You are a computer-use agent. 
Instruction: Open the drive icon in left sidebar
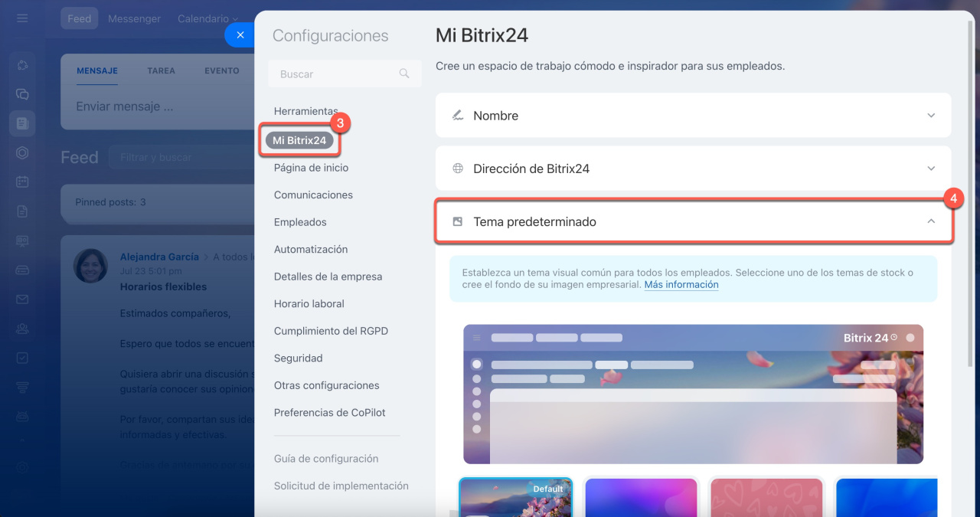point(22,270)
